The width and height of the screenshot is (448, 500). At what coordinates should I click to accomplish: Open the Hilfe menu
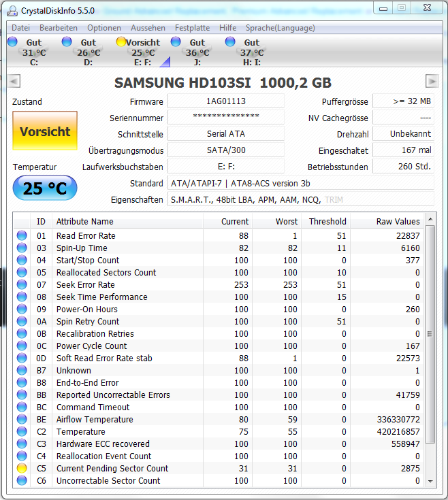click(228, 28)
